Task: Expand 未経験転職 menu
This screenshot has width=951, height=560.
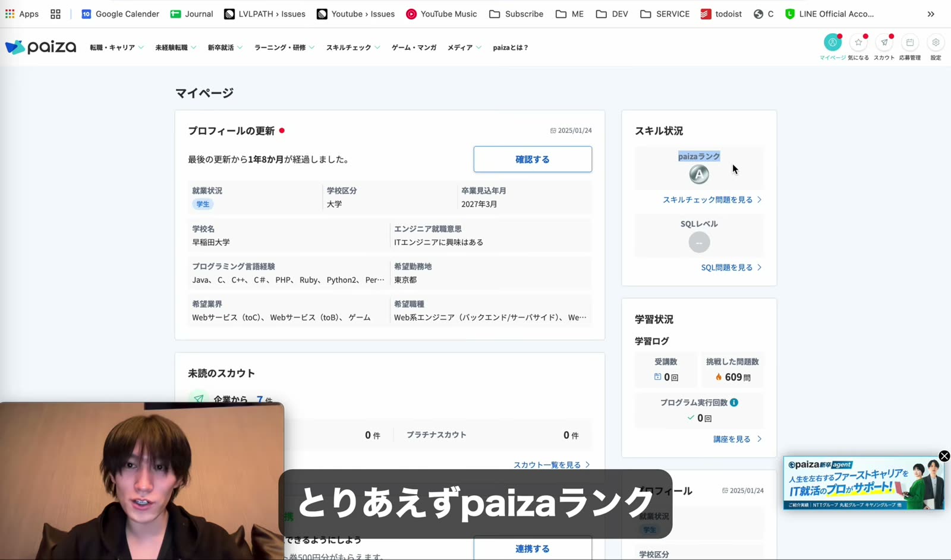Action: (x=175, y=48)
